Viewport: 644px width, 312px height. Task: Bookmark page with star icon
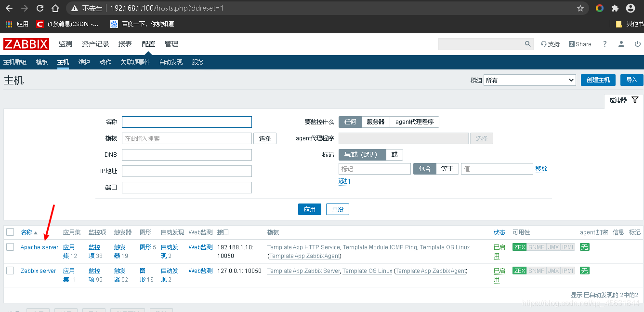click(580, 8)
